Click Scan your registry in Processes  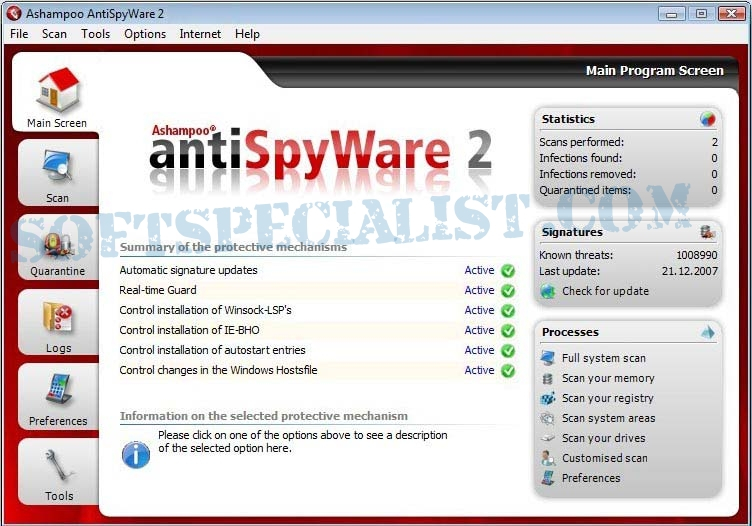pos(608,398)
